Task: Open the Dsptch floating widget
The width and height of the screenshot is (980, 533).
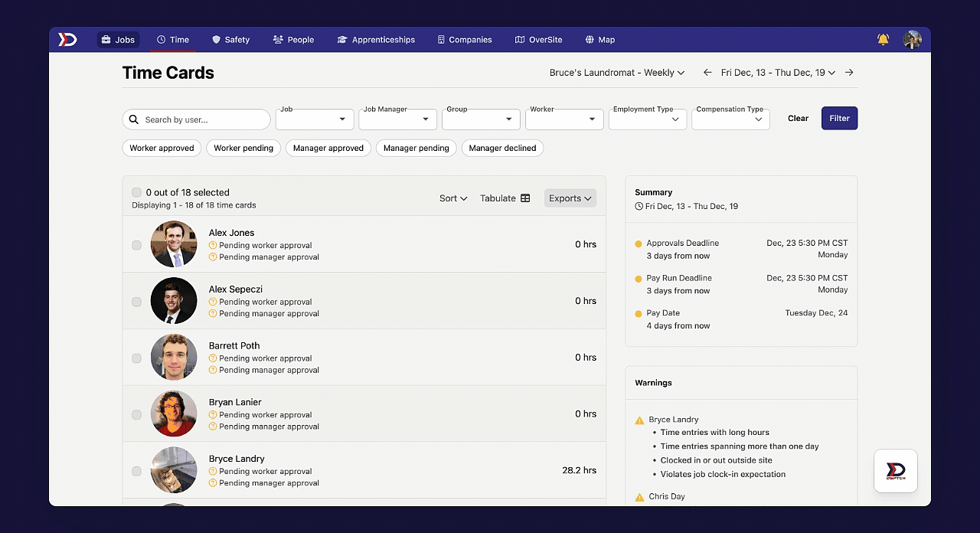Action: (896, 471)
